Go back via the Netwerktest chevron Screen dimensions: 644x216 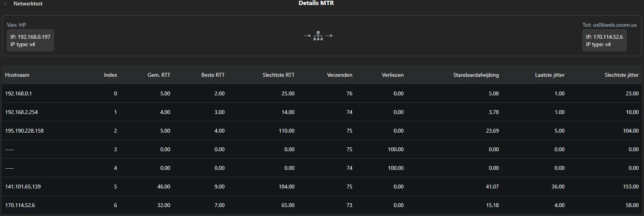point(5,3)
